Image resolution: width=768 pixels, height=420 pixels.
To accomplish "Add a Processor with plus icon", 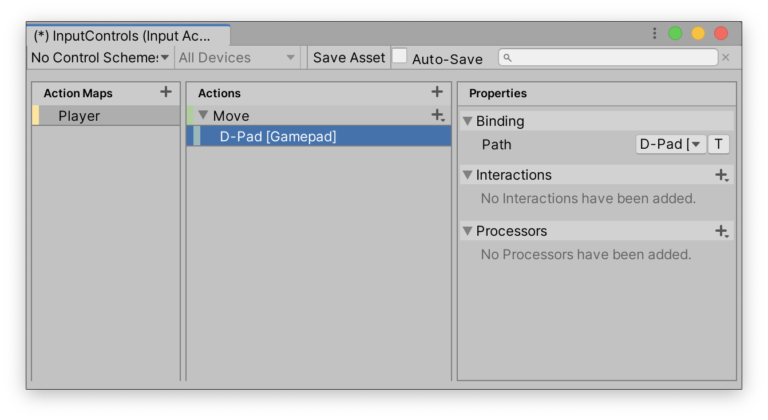I will (721, 231).
